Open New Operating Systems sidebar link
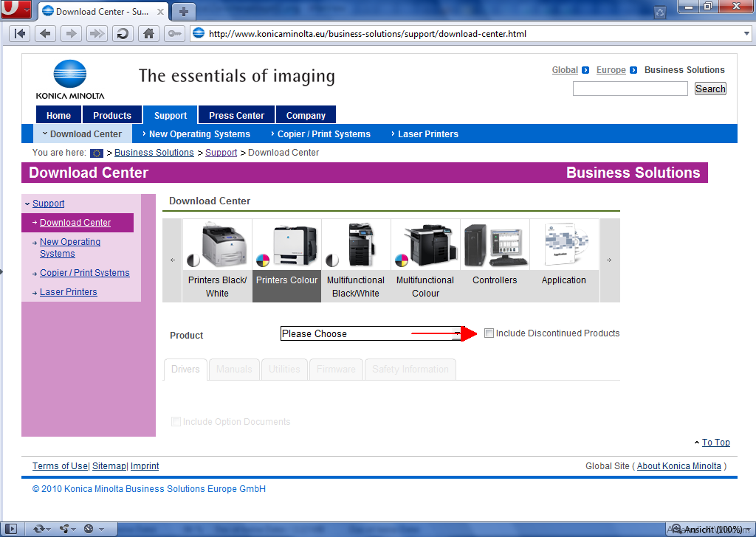This screenshot has height=537, width=756. [x=70, y=248]
